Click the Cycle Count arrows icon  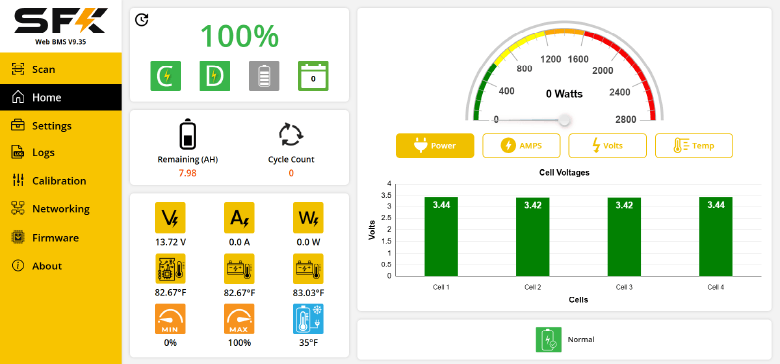pos(291,135)
